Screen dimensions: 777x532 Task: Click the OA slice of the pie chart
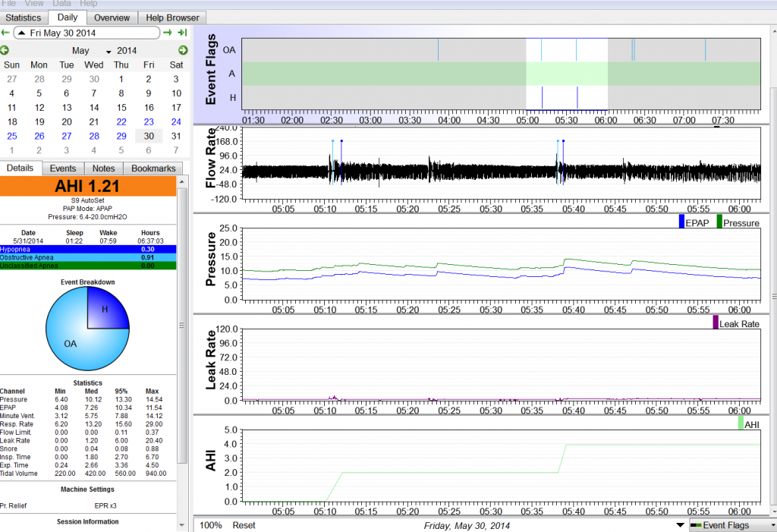(71, 343)
